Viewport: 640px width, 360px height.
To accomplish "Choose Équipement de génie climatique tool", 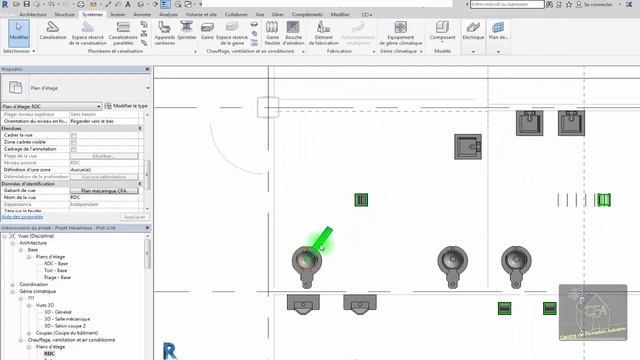I will point(400,33).
